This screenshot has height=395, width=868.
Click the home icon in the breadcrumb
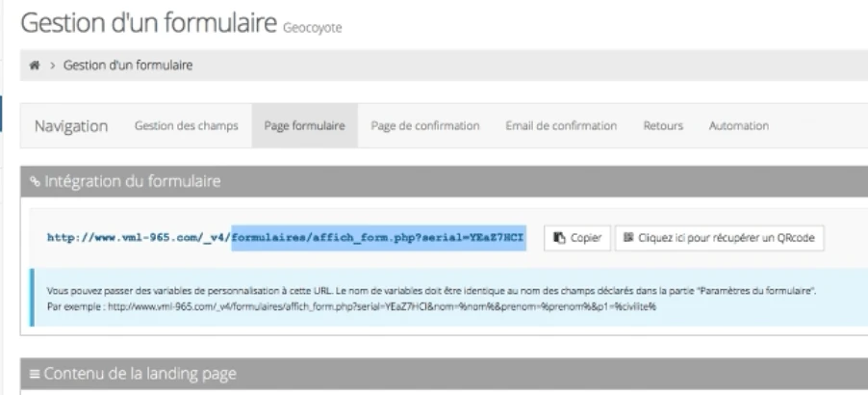point(36,66)
